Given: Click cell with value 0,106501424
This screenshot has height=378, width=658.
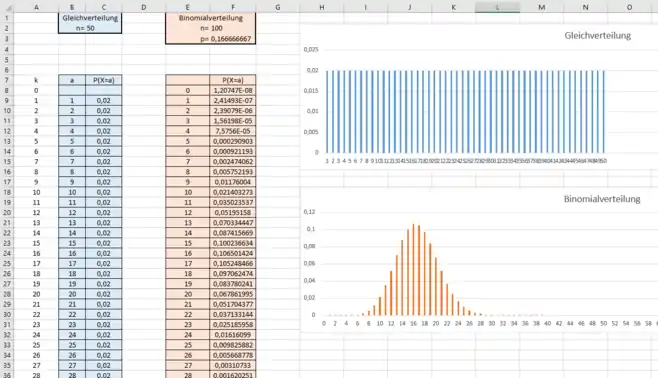Looking at the screenshot, I should click(x=233, y=253).
